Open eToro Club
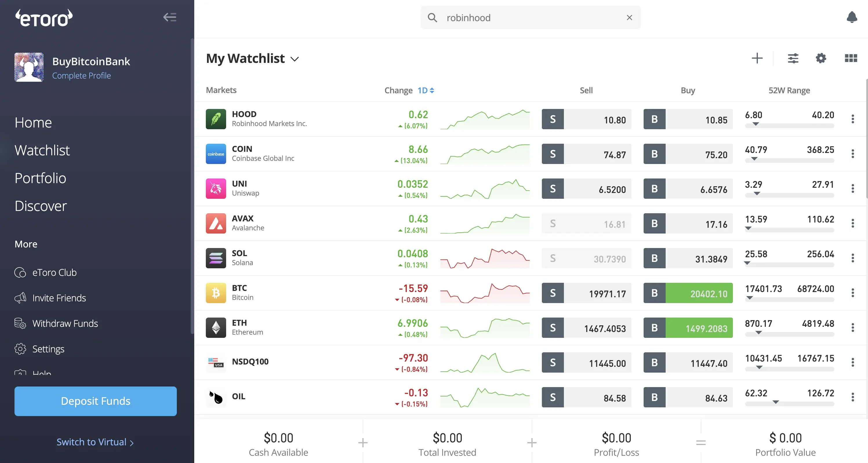 click(x=46, y=272)
